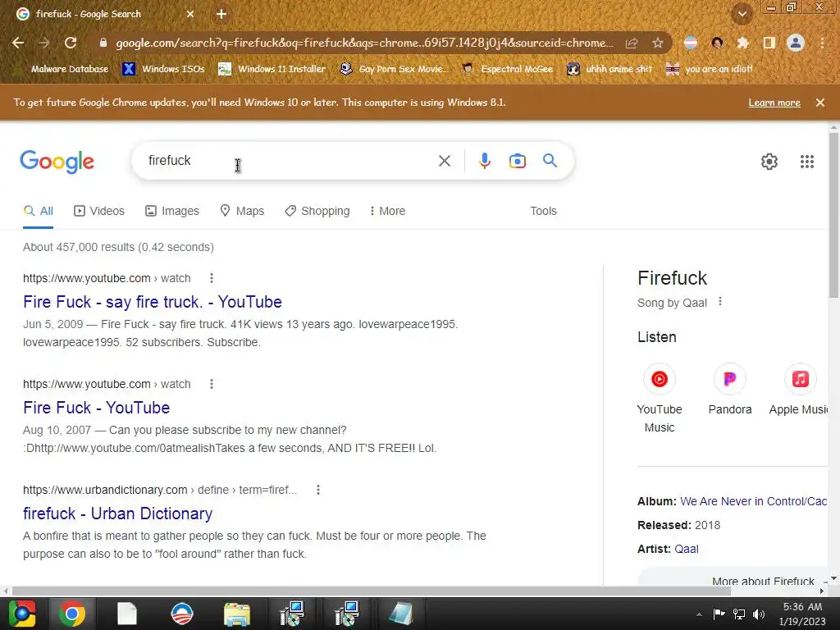This screenshot has width=840, height=630.
Task: Open the Windows 11 Installer bookmark
Action: [272, 69]
